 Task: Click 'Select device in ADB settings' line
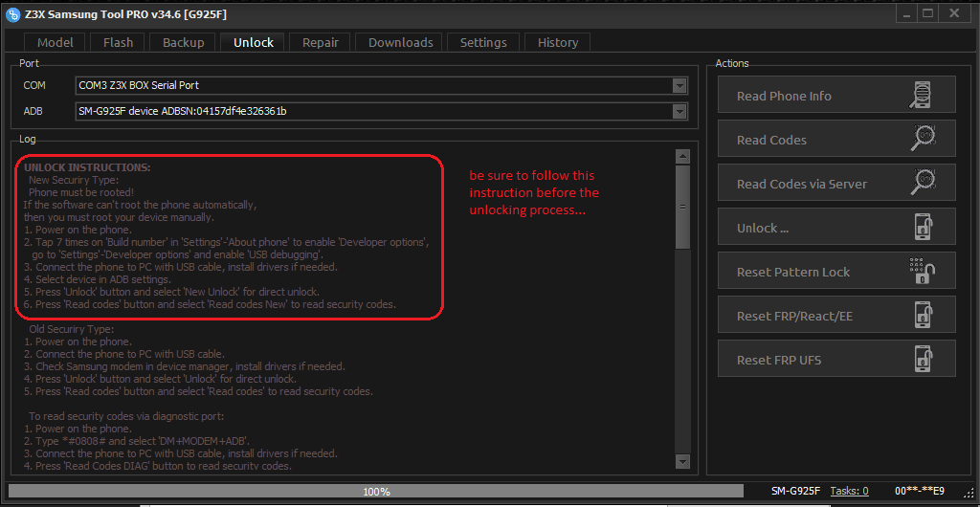click(98, 279)
